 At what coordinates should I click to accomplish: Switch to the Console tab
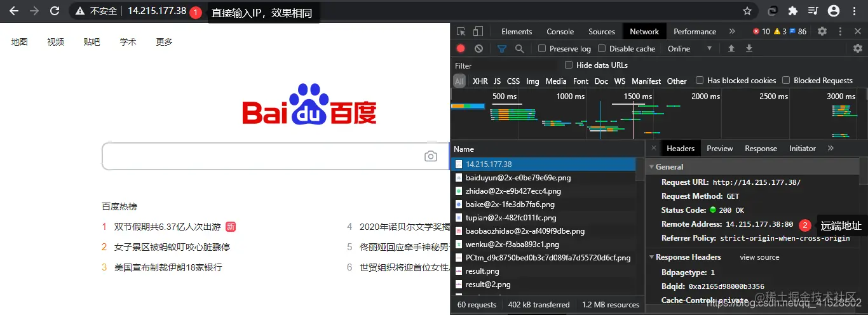tap(560, 31)
